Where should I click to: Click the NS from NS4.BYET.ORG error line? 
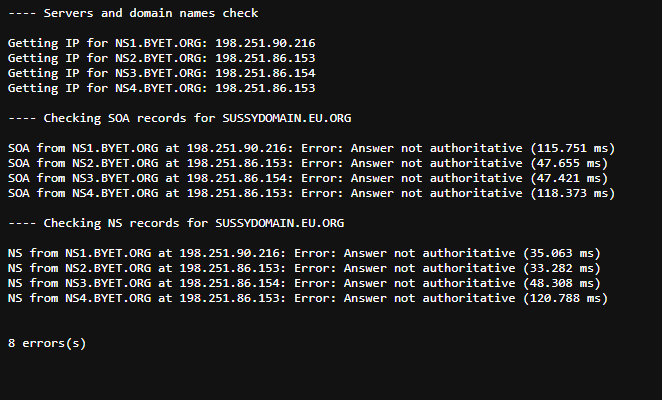pyautogui.click(x=308, y=298)
